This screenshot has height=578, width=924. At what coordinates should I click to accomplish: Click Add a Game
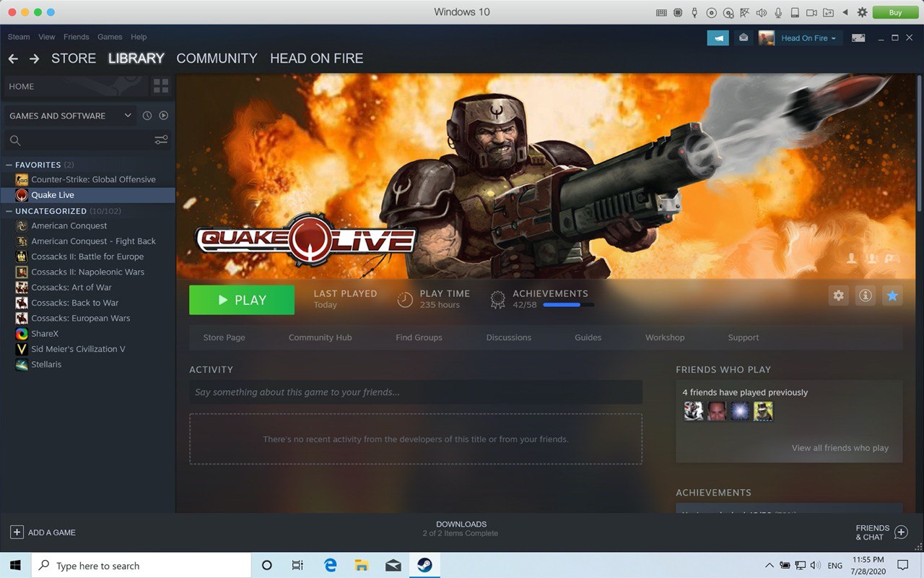tap(43, 532)
